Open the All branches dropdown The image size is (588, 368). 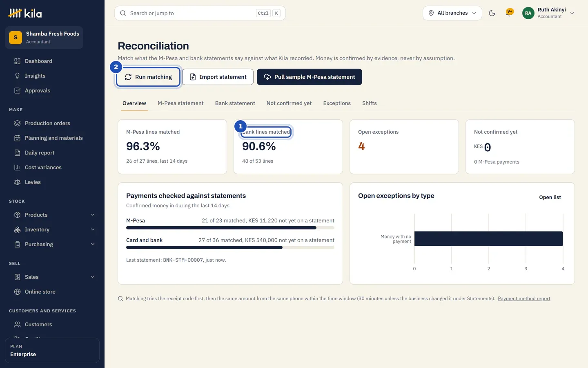coord(452,13)
